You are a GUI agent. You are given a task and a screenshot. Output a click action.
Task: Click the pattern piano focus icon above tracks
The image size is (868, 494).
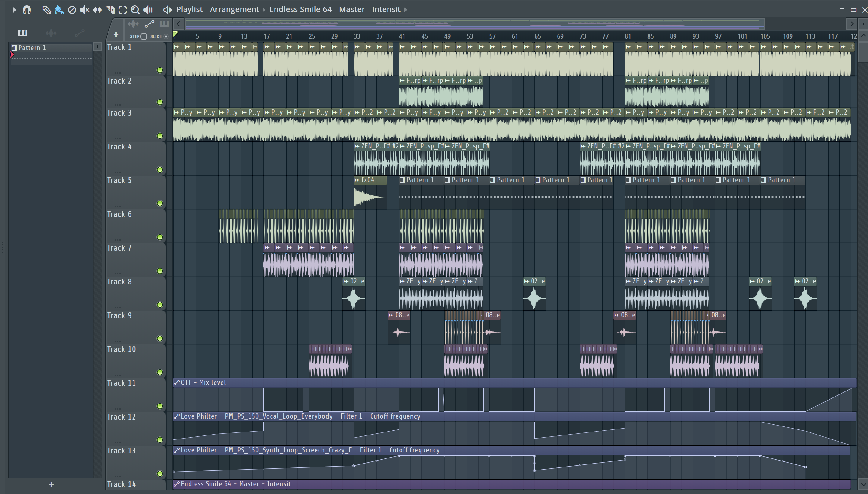(164, 24)
